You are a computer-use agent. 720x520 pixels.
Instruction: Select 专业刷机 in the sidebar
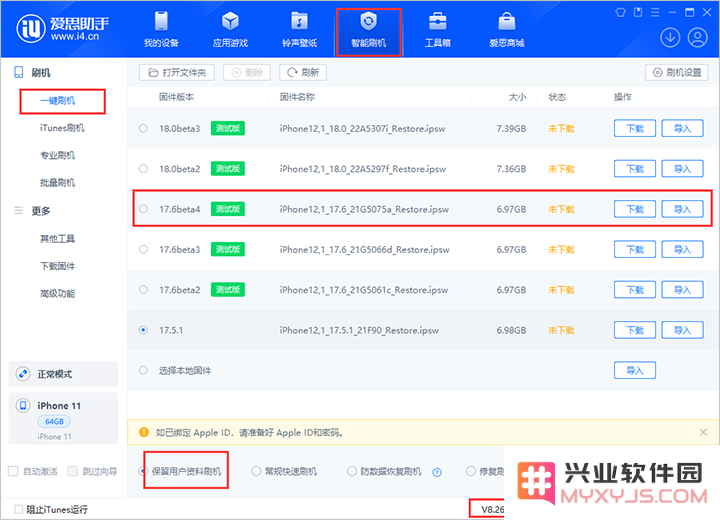click(x=58, y=155)
